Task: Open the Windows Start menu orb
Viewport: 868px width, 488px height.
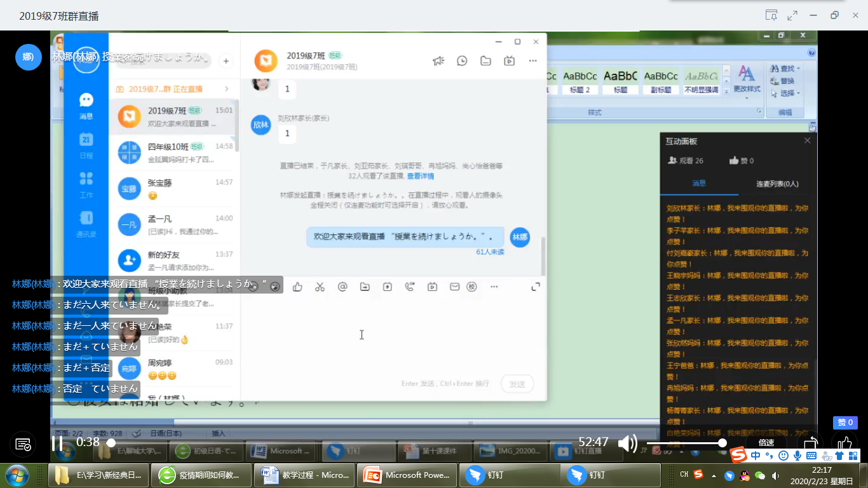Action: (x=16, y=475)
